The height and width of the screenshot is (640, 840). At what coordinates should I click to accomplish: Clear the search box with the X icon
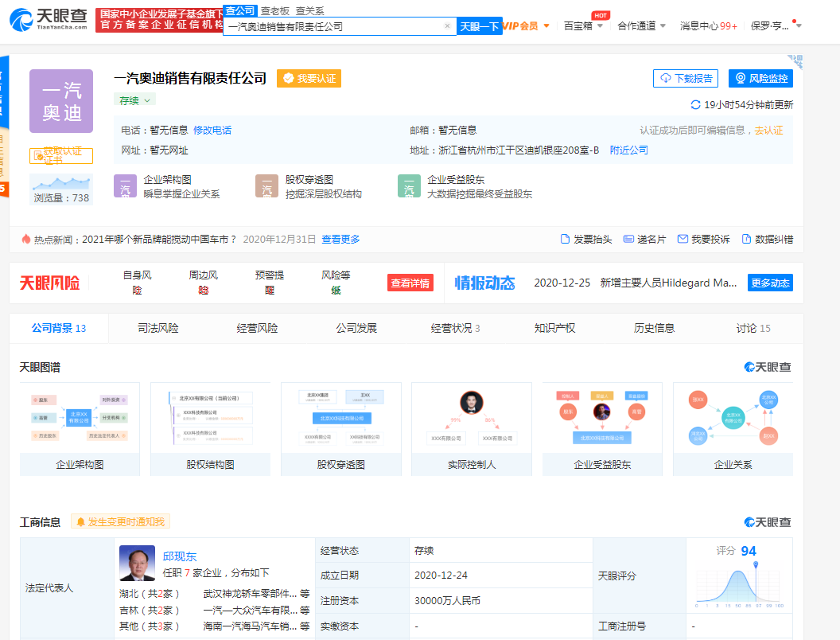(447, 25)
